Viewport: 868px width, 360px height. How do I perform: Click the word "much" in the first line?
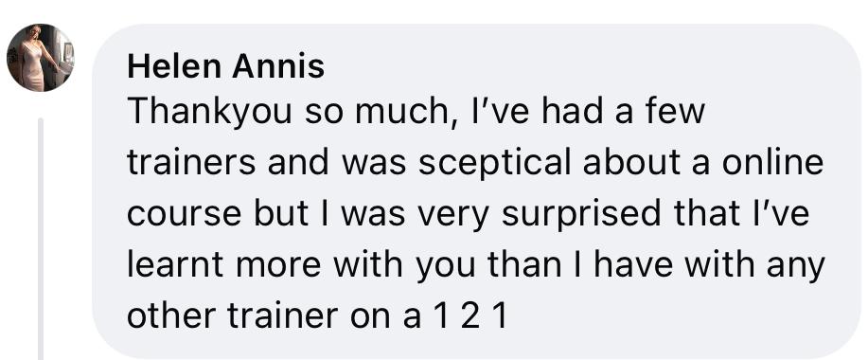pos(406,113)
